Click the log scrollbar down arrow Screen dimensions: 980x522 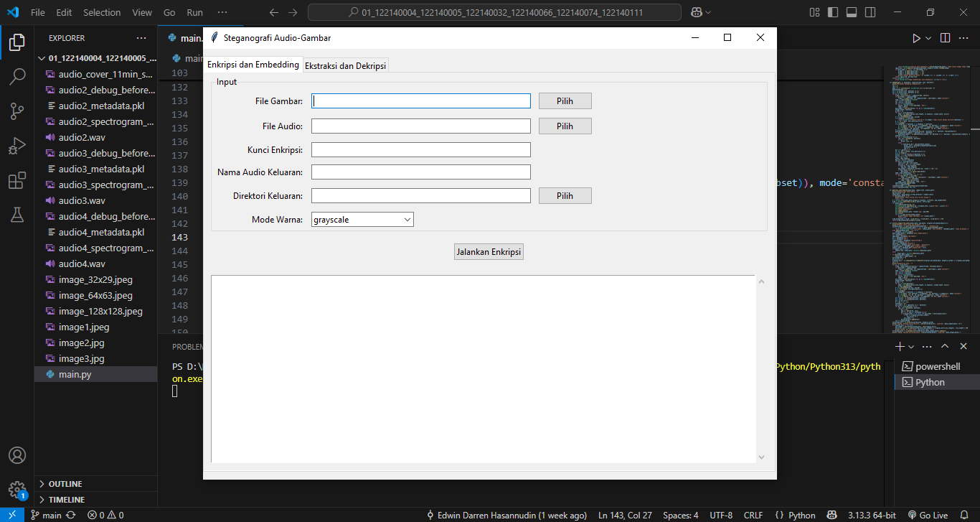[x=761, y=457]
